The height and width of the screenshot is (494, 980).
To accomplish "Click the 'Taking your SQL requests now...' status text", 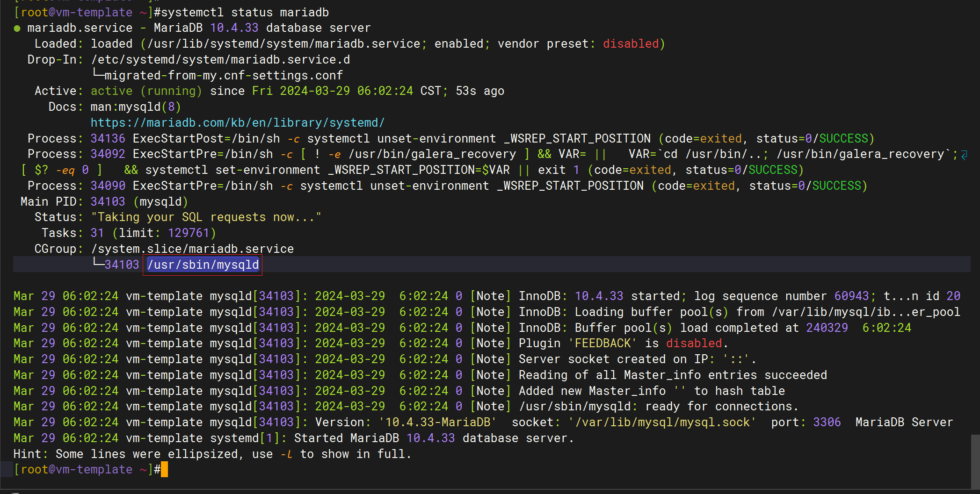I will (x=206, y=217).
